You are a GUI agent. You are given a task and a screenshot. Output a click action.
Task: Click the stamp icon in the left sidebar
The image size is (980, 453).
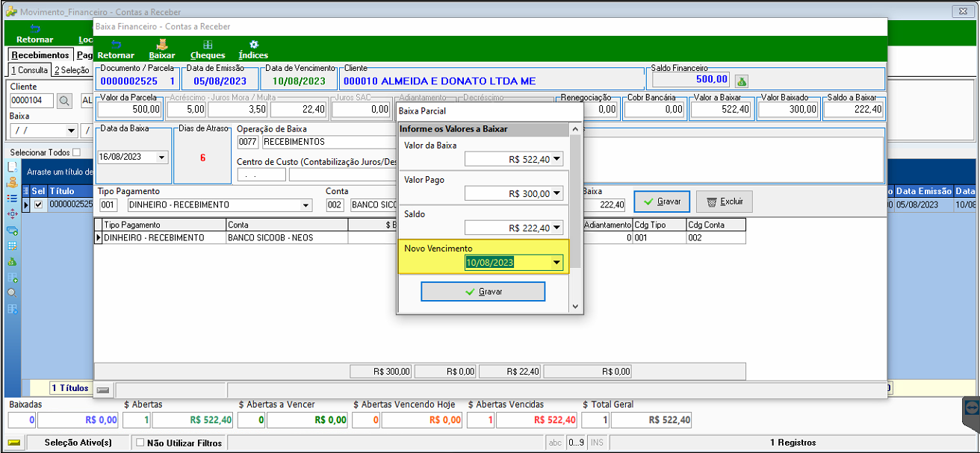(x=12, y=182)
